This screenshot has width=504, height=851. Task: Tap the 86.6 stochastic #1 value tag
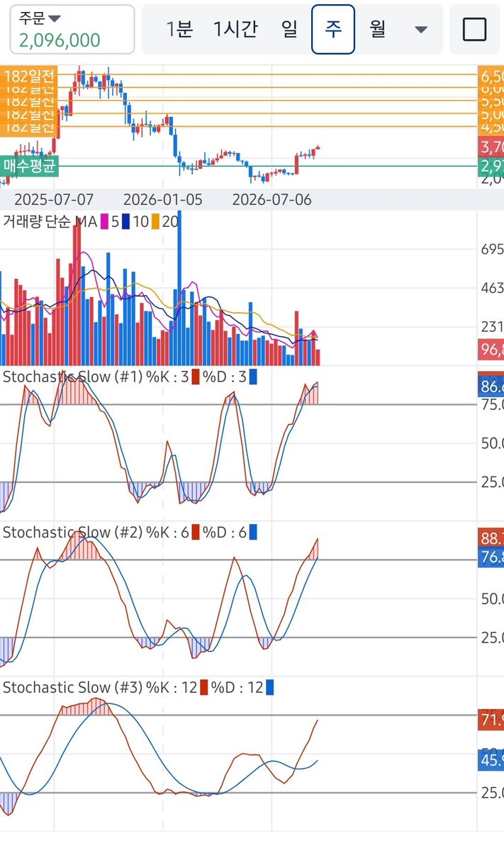[491, 387]
